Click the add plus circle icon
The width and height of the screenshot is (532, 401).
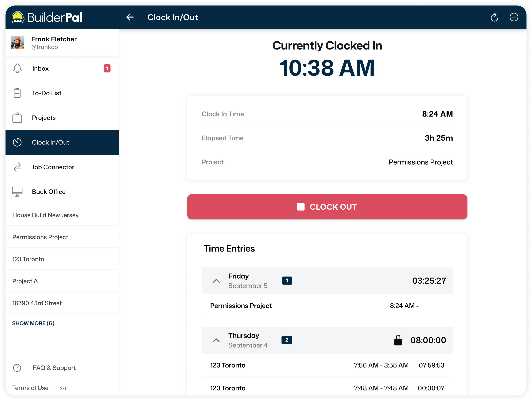pyautogui.click(x=514, y=17)
